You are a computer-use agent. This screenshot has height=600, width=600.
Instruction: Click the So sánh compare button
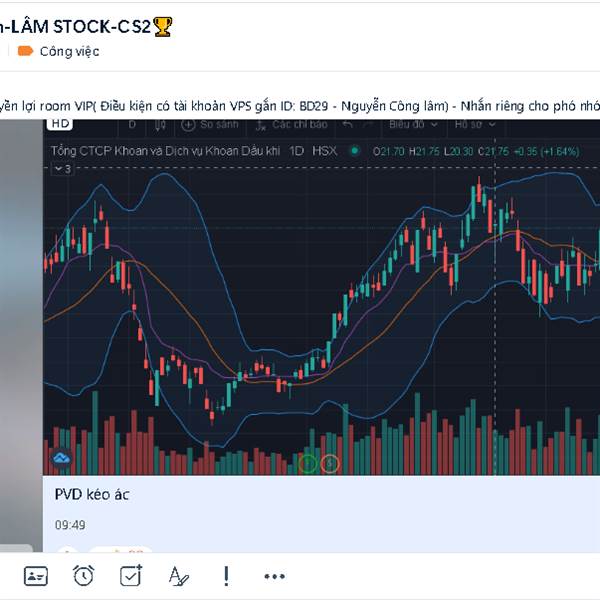click(210, 125)
